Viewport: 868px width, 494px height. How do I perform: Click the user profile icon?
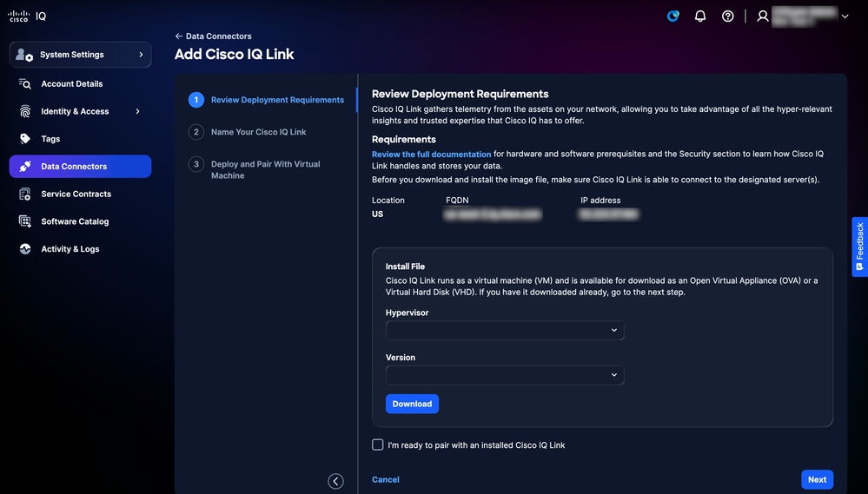763,16
